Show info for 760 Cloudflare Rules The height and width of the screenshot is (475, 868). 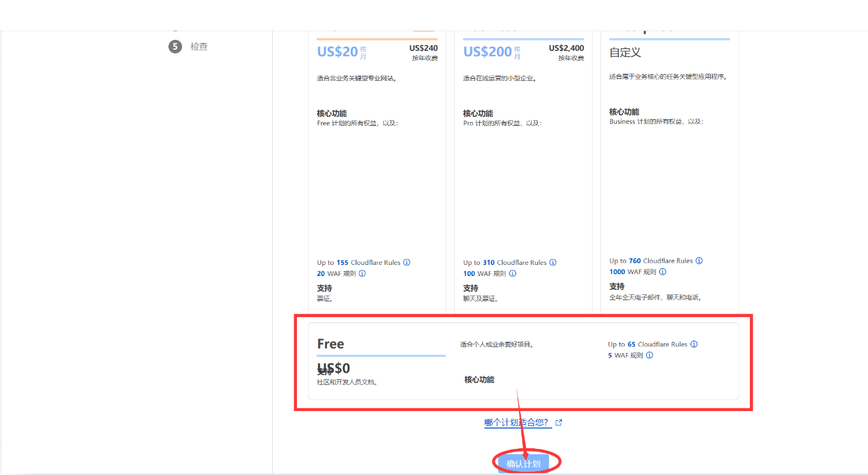click(699, 261)
